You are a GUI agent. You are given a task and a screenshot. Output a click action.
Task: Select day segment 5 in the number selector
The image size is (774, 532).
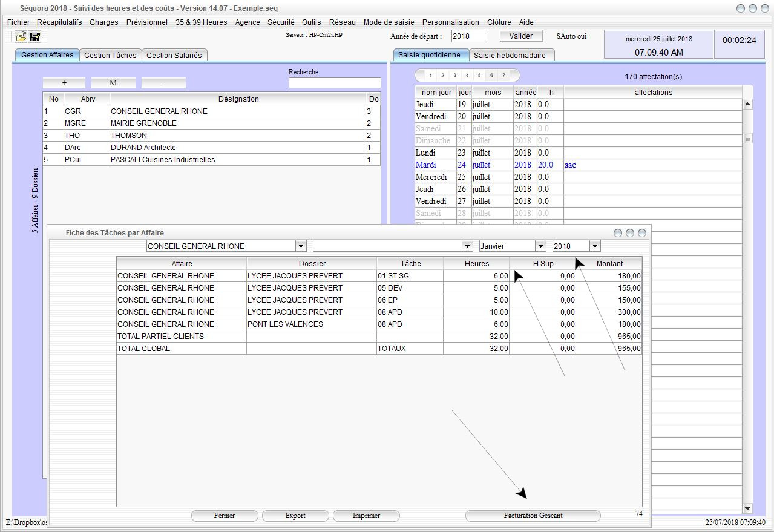tap(479, 76)
